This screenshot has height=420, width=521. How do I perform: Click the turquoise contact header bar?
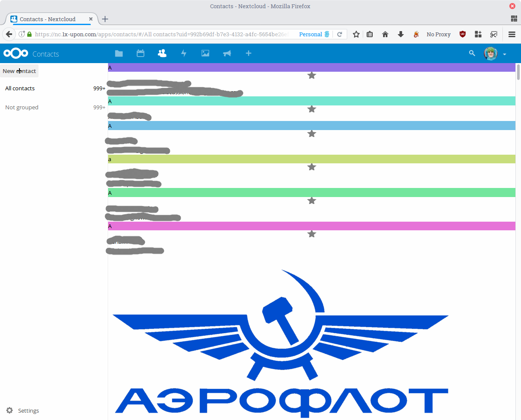(x=312, y=101)
